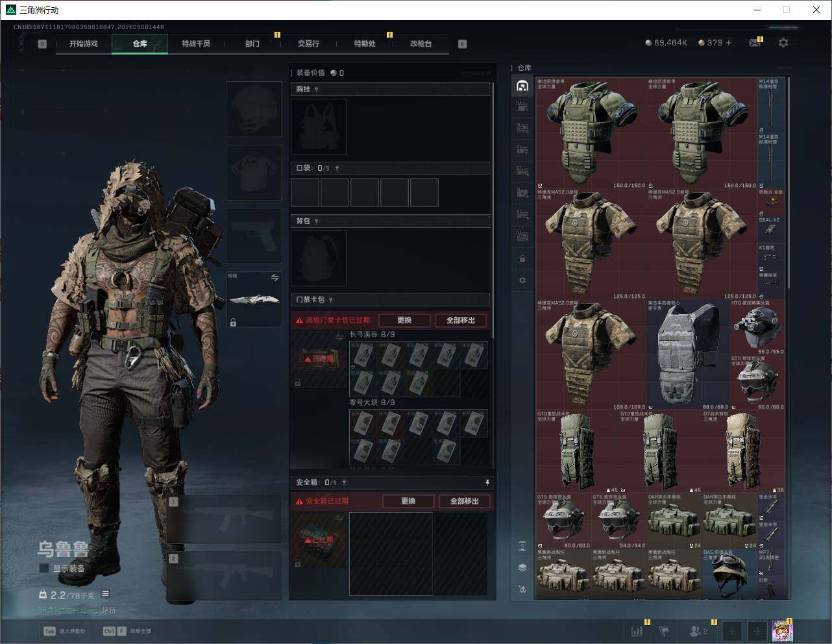Click the player avatar in bottom right

coord(782,630)
